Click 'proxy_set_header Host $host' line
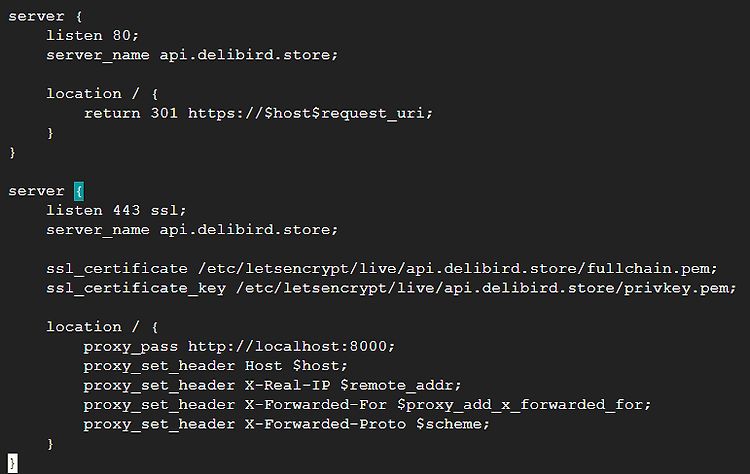 click(215, 366)
